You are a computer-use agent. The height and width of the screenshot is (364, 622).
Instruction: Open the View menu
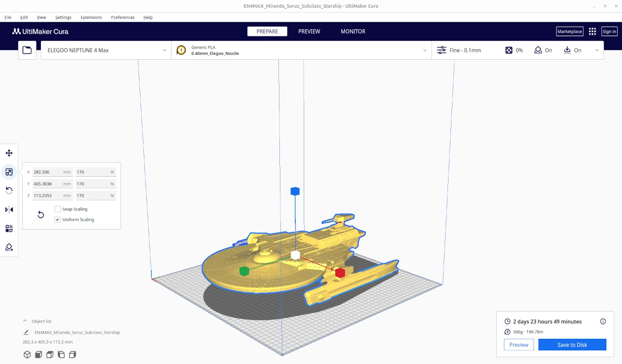pyautogui.click(x=41, y=17)
